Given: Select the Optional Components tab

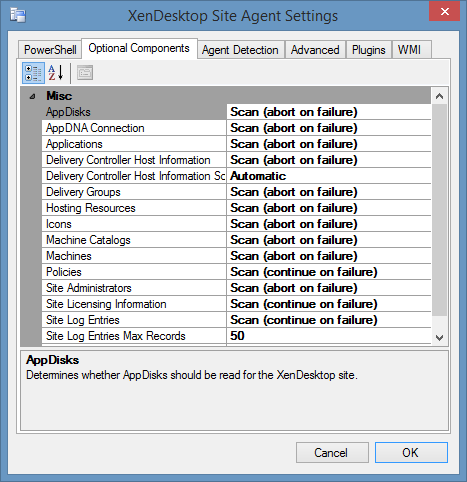Looking at the screenshot, I should (139, 48).
